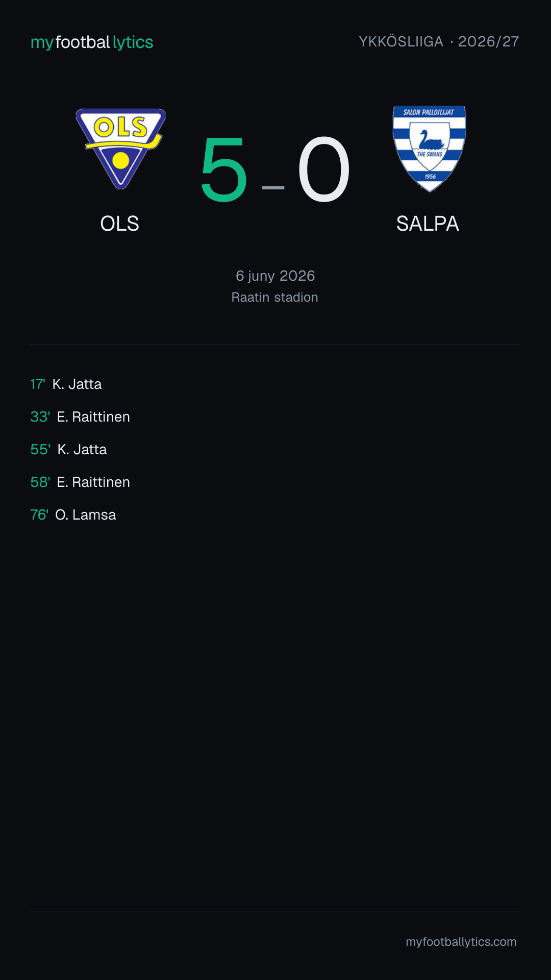
Task: Click the 2026/27 season text
Action: 488,41
